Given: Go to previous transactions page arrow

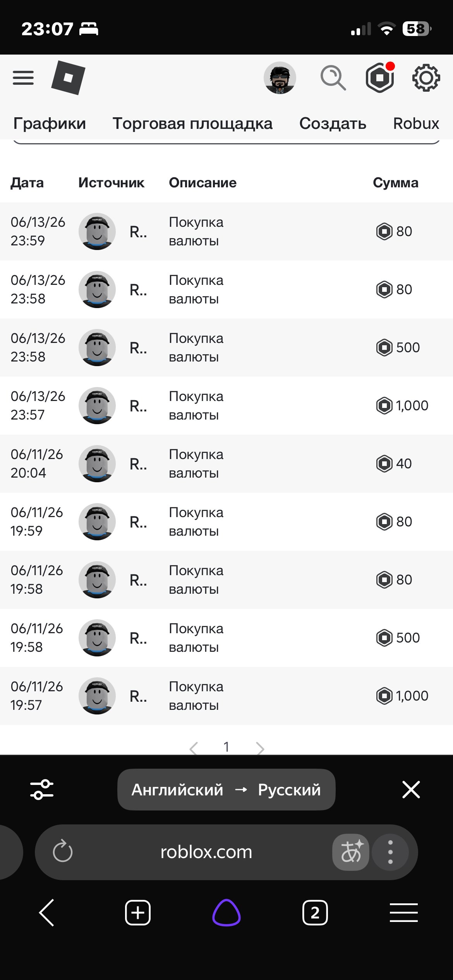Looking at the screenshot, I should click(194, 748).
